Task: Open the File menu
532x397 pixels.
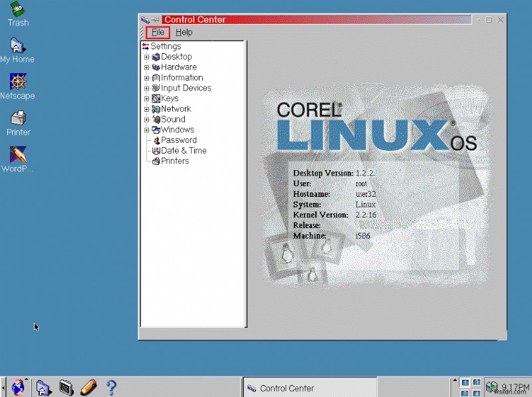Action: 158,32
